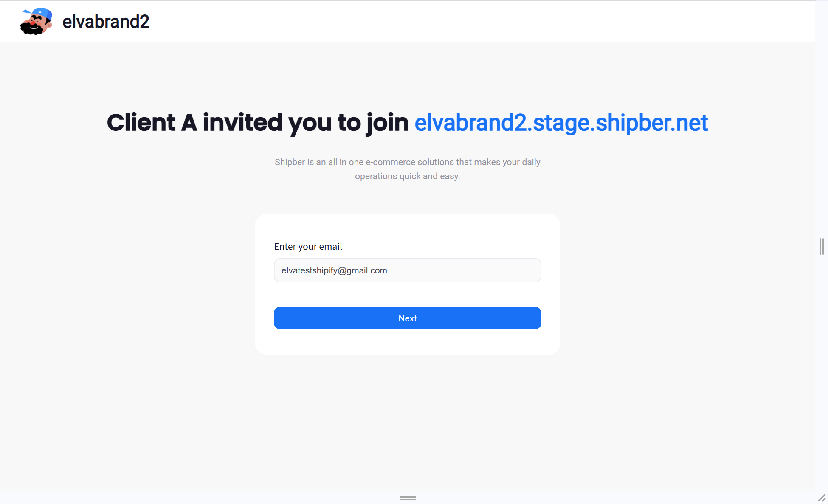
Task: Click the elvabrand2 brand name in header
Action: 106,22
